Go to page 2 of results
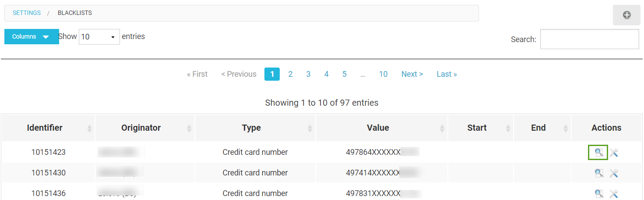Screen dimensions: 644x200 pos(290,74)
